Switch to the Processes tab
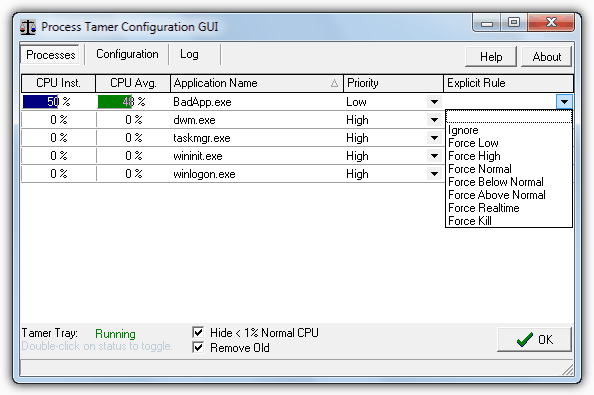 50,55
